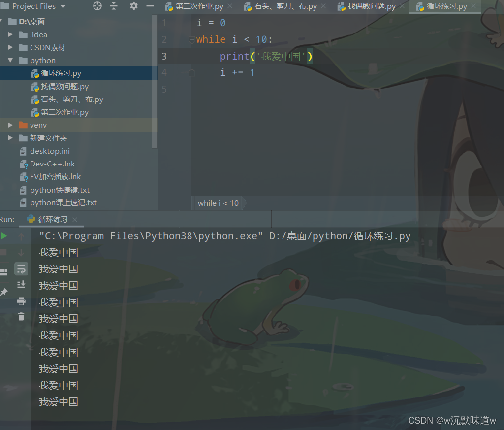Expand the venv folder arrow
This screenshot has height=430, width=504.
10,125
